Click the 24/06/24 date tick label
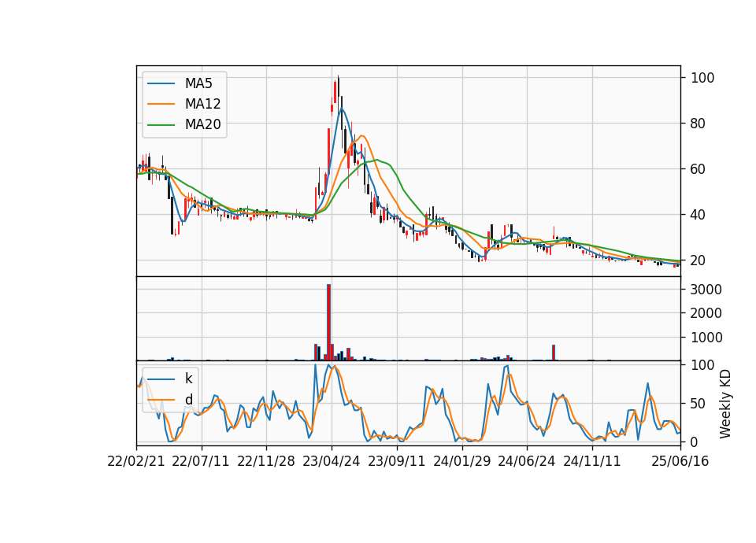The height and width of the screenshot is (543, 756). (x=527, y=461)
